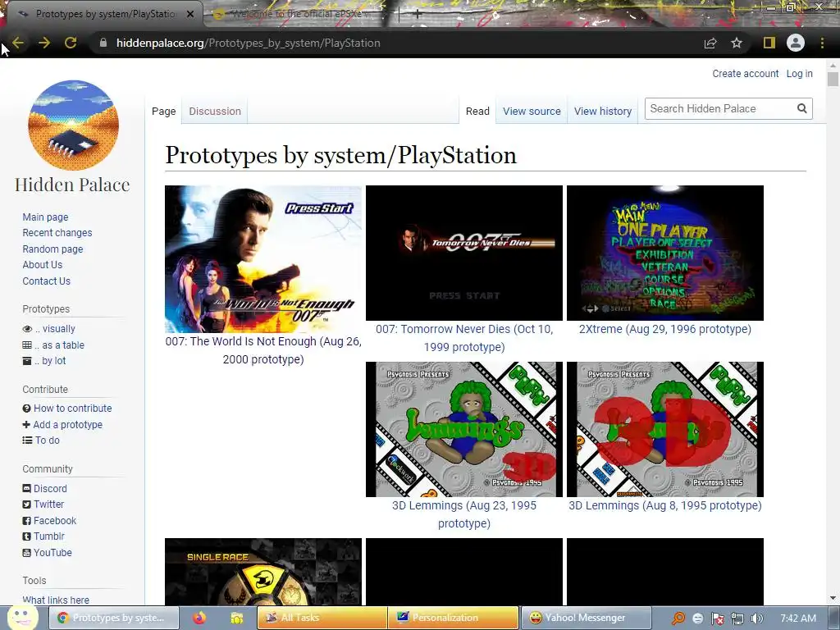840x630 pixels.
Task: Switch to Yahoo! Messenger taskbar window
Action: click(x=586, y=618)
